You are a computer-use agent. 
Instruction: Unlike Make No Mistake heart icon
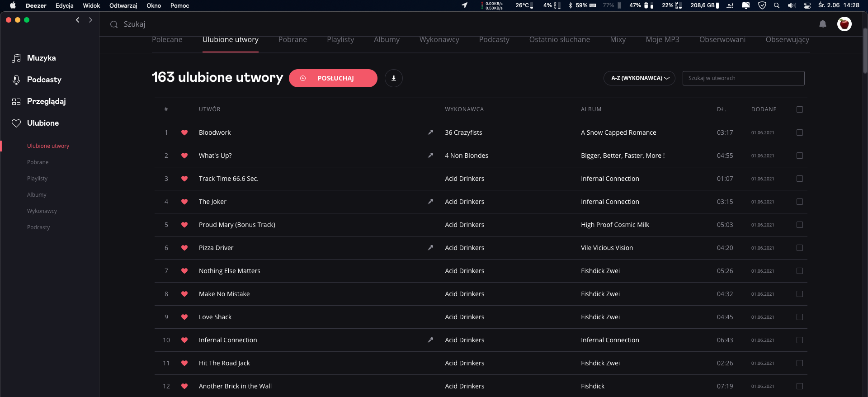point(184,294)
